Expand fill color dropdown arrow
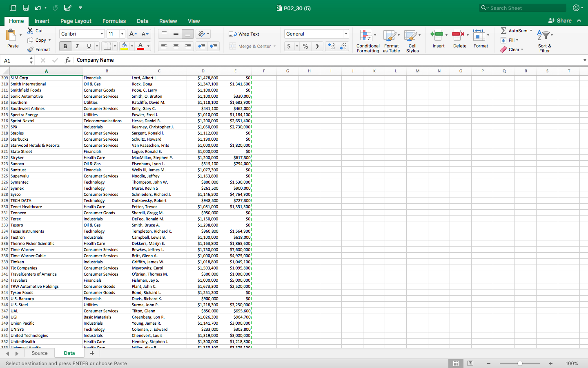Viewport: 588px width, 368px height. click(x=132, y=46)
